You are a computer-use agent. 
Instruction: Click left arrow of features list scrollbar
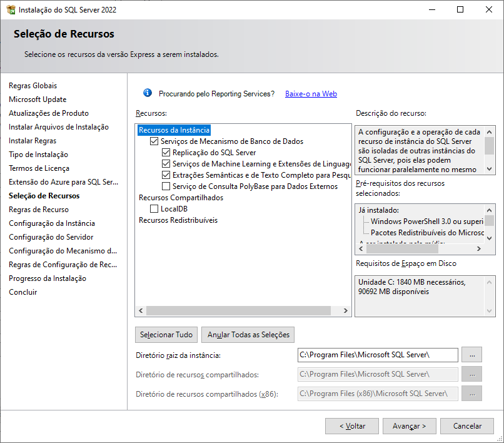pyautogui.click(x=141, y=310)
